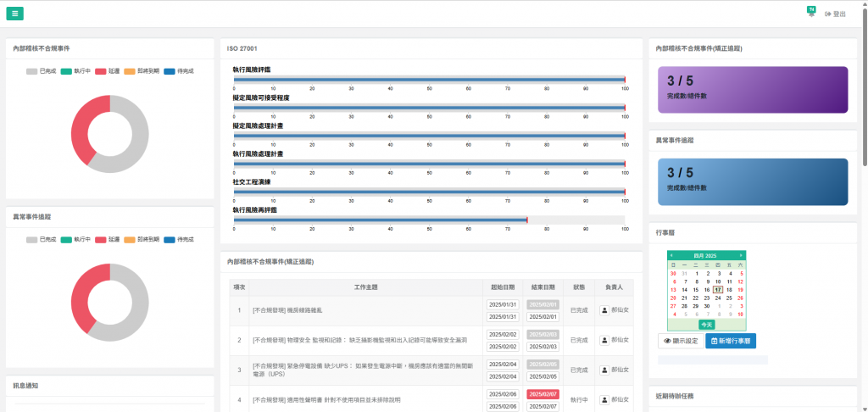
Task: Click the 登出 logout link
Action: pyautogui.click(x=835, y=14)
